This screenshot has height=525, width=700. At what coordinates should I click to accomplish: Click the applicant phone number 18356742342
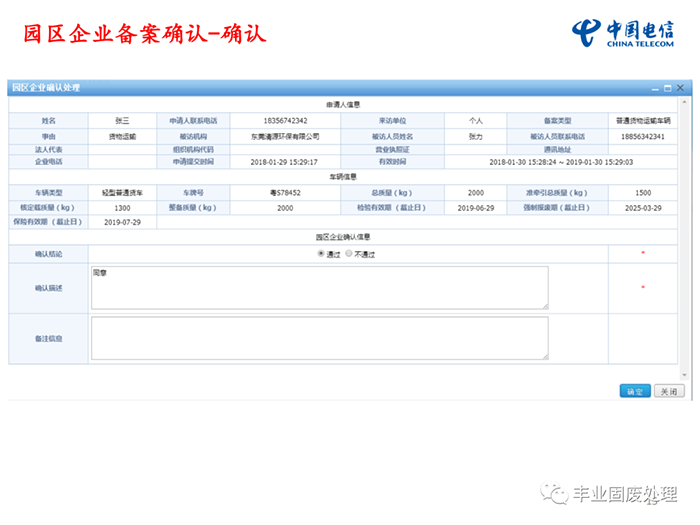pos(285,120)
